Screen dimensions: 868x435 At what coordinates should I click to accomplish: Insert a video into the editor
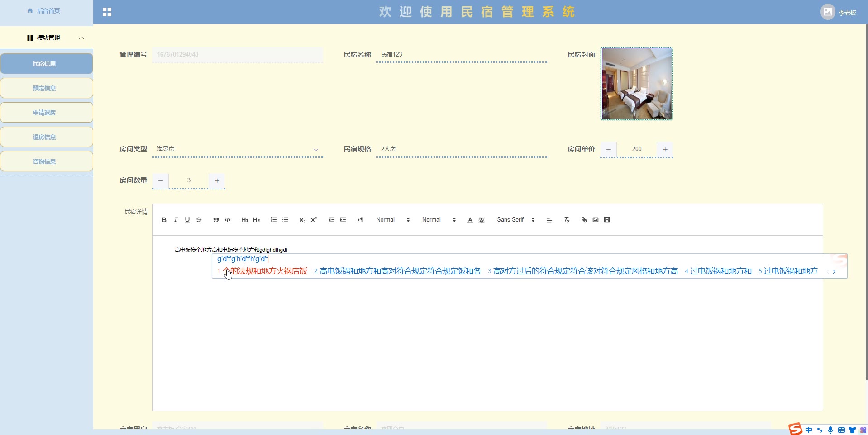[x=607, y=220]
